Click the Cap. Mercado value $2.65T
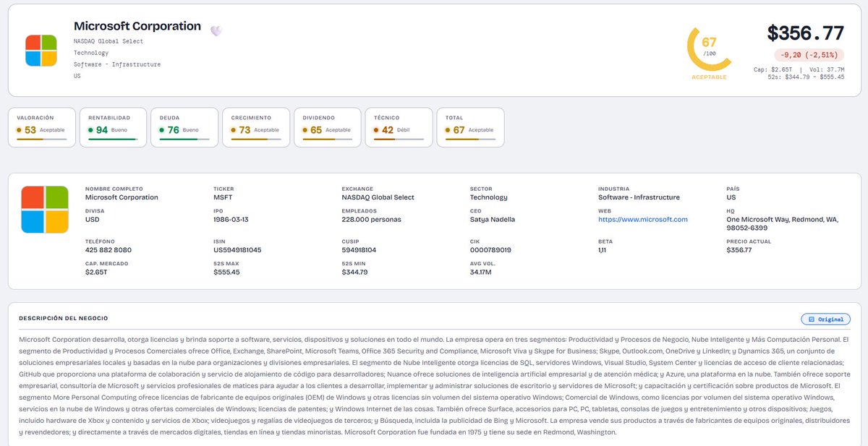 (x=96, y=273)
